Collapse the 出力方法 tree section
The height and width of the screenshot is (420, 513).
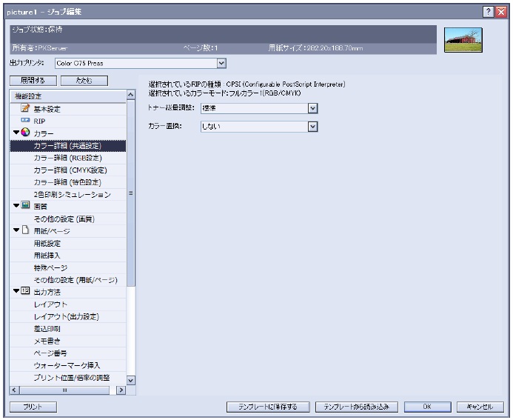16,291
